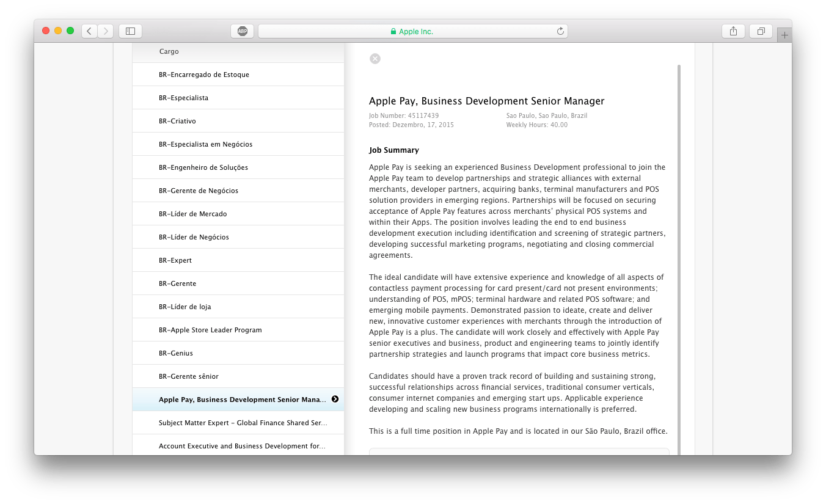Reload the page with the refresh icon
This screenshot has height=504, width=826.
click(560, 31)
